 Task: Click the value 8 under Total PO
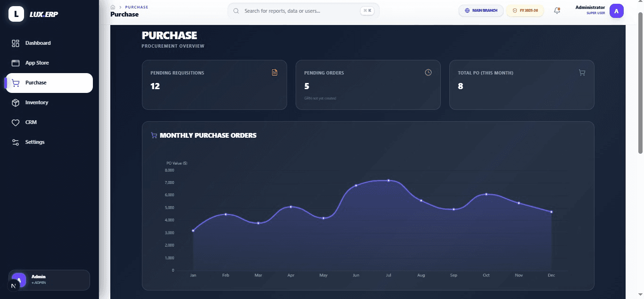click(x=461, y=86)
